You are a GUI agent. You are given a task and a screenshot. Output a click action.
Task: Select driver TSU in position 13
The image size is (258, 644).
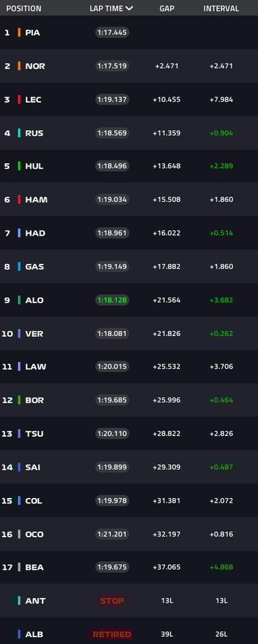click(x=34, y=434)
